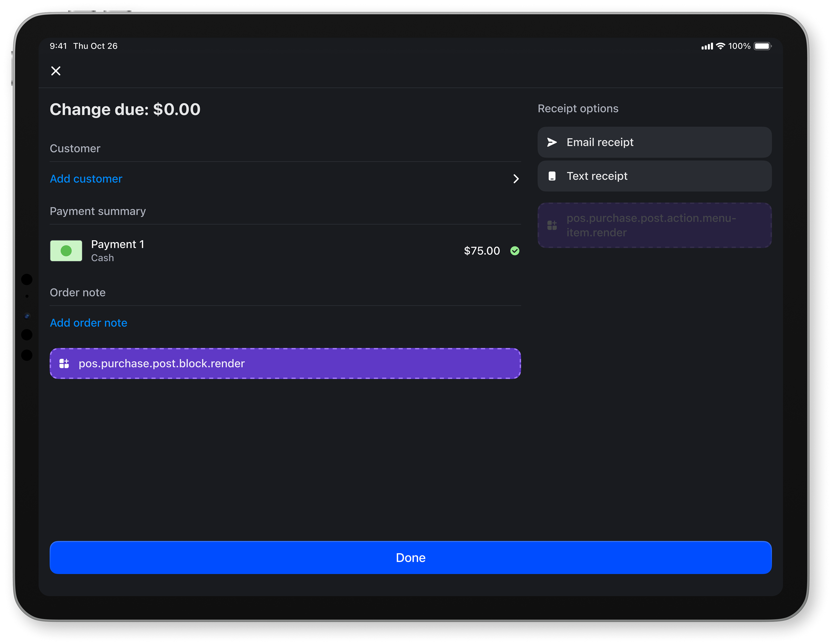Click the Payment summary section label
This screenshot has height=644, width=831.
(98, 211)
